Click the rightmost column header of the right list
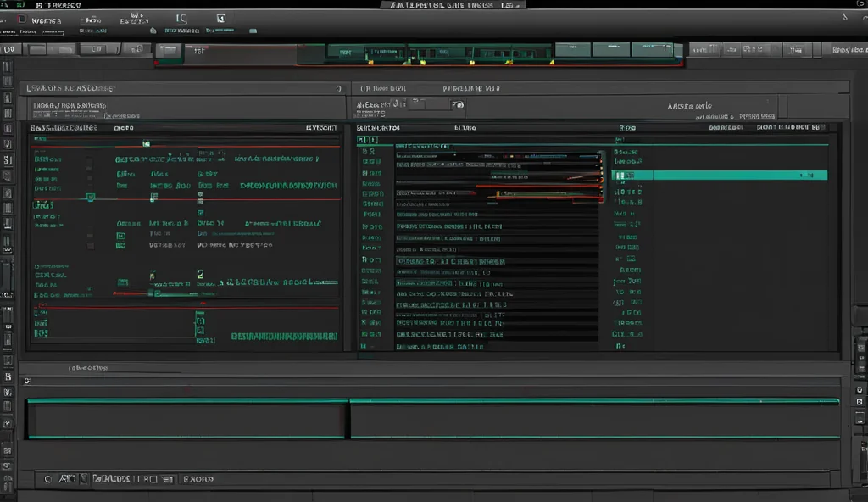This screenshot has height=502, width=868. click(790, 128)
